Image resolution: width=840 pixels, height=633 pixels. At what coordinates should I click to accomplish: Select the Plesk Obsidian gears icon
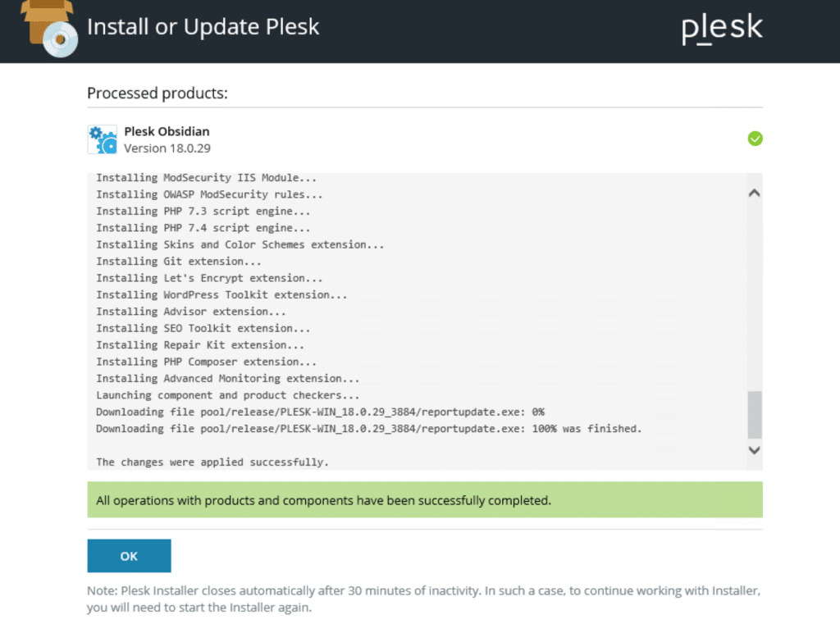[x=101, y=138]
